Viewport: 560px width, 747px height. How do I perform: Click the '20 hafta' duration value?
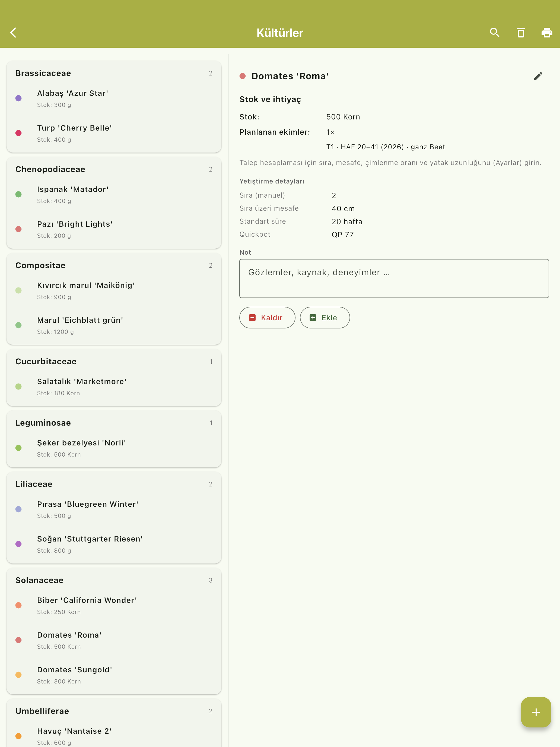pos(347,221)
